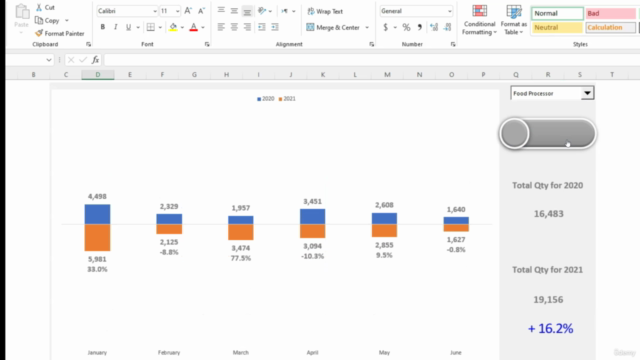Click the Middle Align icon

[234, 11]
